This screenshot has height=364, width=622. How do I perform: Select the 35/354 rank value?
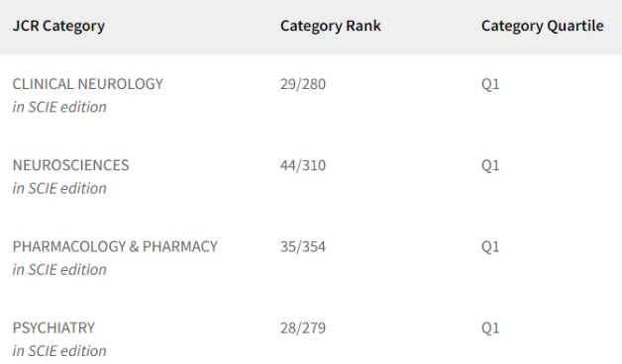coord(303,246)
